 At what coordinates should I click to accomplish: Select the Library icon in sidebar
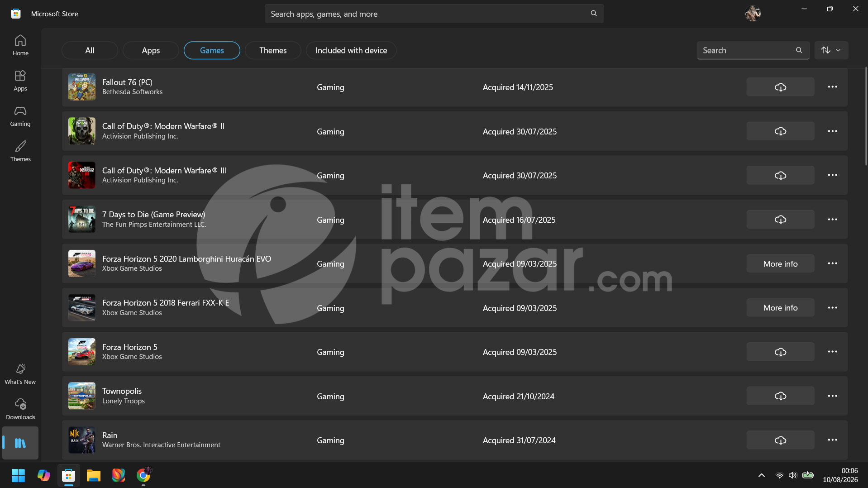20,443
